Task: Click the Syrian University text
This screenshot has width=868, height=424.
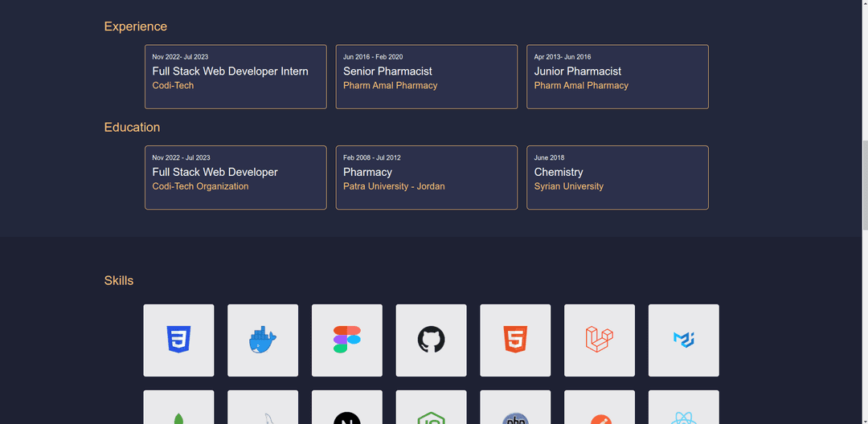Action: (568, 187)
